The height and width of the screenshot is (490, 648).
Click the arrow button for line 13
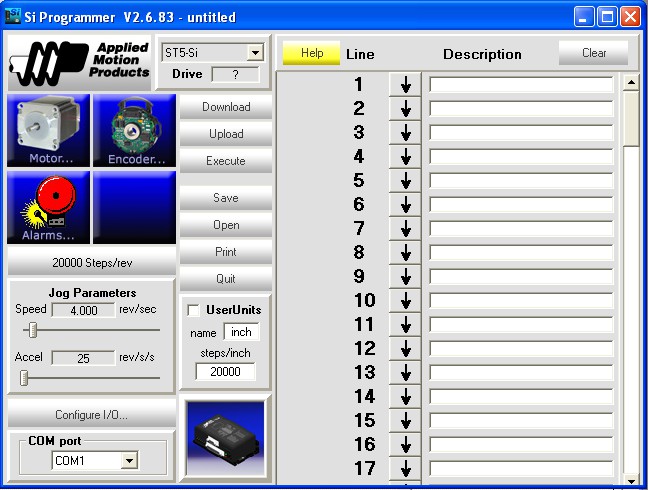coord(405,372)
